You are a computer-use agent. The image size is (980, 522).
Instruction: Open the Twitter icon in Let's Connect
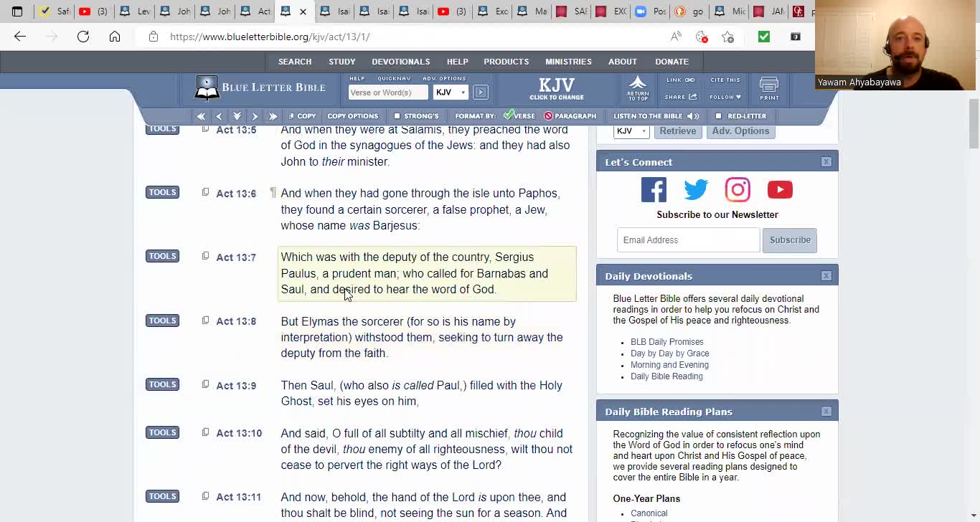695,189
